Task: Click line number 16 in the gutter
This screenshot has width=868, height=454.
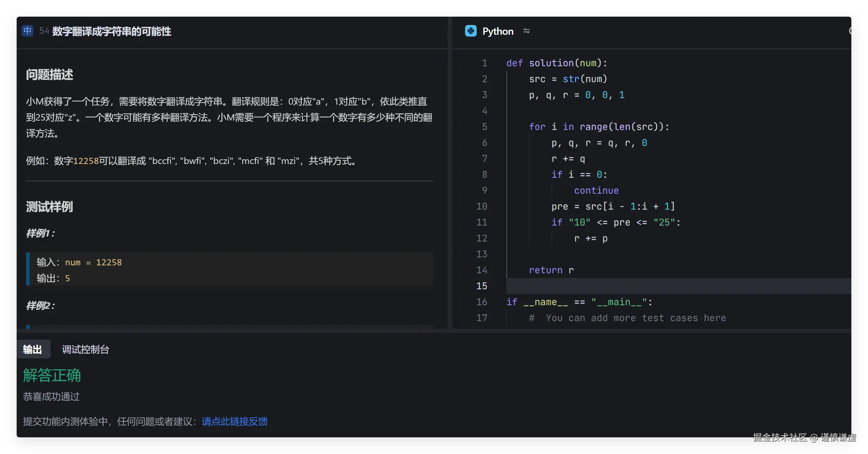Action: tap(481, 302)
